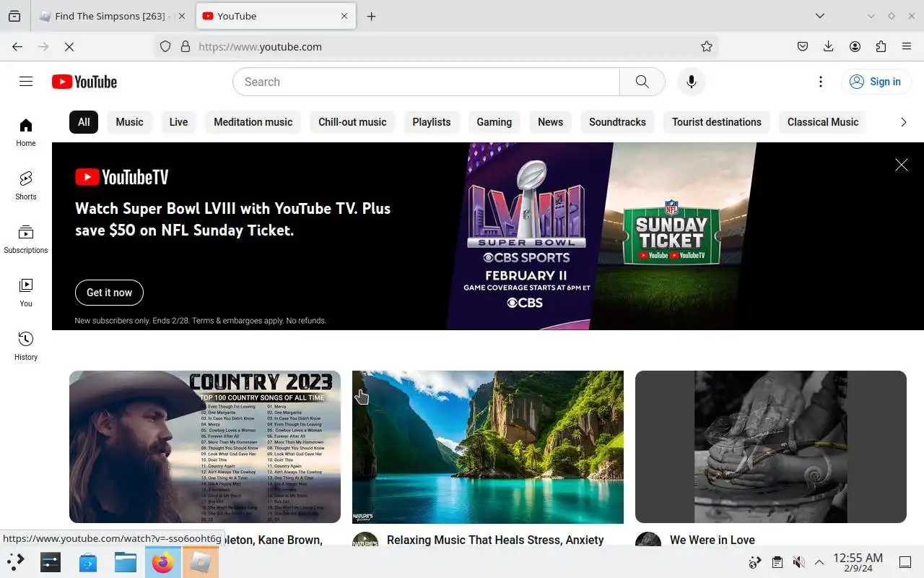Image resolution: width=924 pixels, height=578 pixels.
Task: Select the Music category chip
Action: pyautogui.click(x=130, y=122)
